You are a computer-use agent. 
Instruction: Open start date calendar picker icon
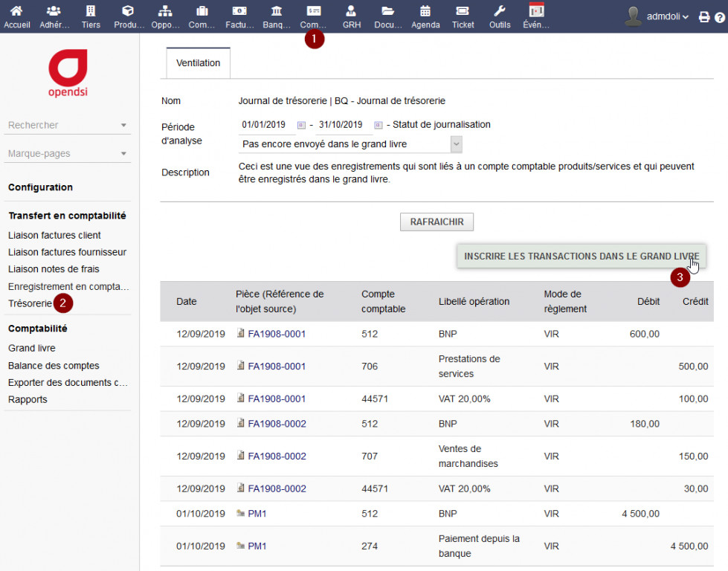[301, 125]
